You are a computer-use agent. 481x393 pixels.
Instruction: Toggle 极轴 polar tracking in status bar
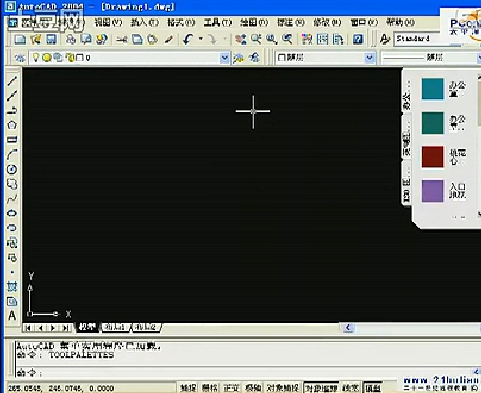point(253,388)
